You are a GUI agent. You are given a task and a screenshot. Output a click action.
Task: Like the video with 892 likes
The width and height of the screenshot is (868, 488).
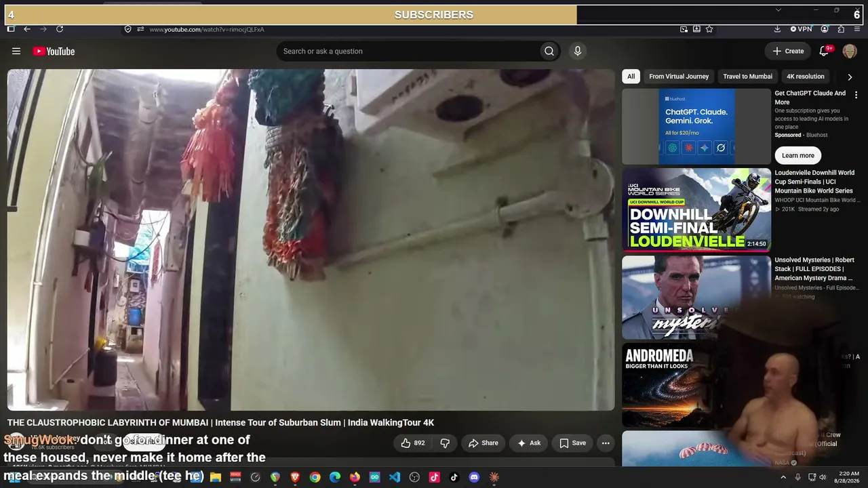413,443
